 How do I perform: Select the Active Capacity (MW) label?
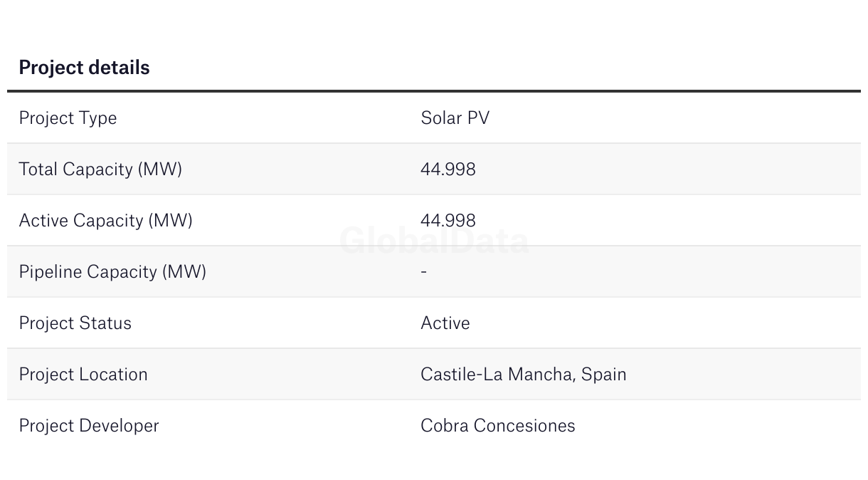tap(106, 221)
